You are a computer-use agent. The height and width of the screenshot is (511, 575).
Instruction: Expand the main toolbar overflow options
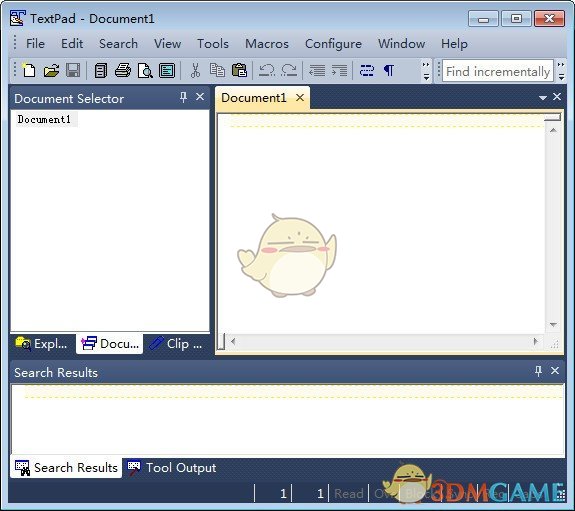[426, 71]
